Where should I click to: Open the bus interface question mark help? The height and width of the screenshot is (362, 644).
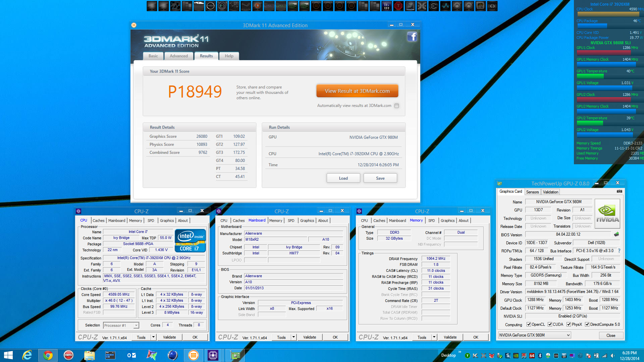pos(619,251)
